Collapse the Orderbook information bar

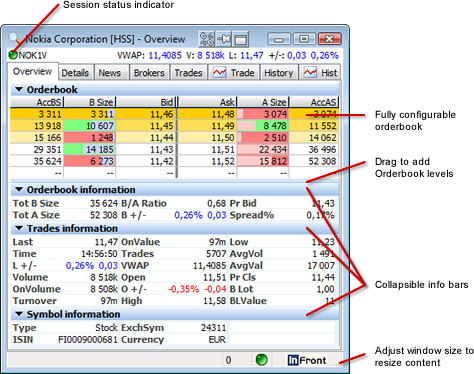point(19,189)
